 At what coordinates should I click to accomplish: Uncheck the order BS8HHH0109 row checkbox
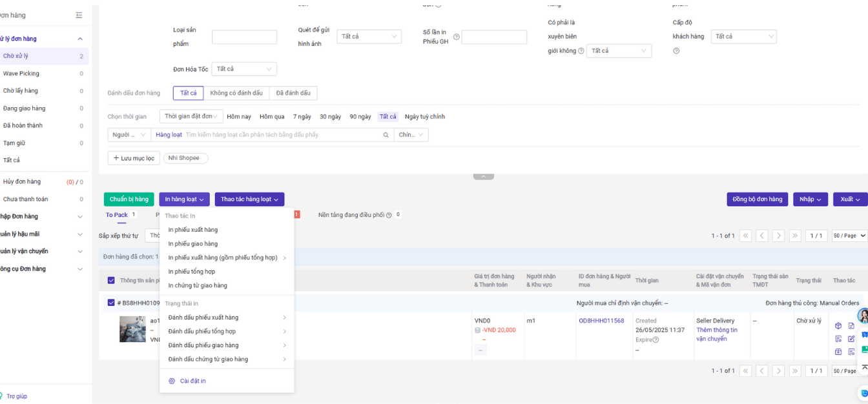(111, 303)
